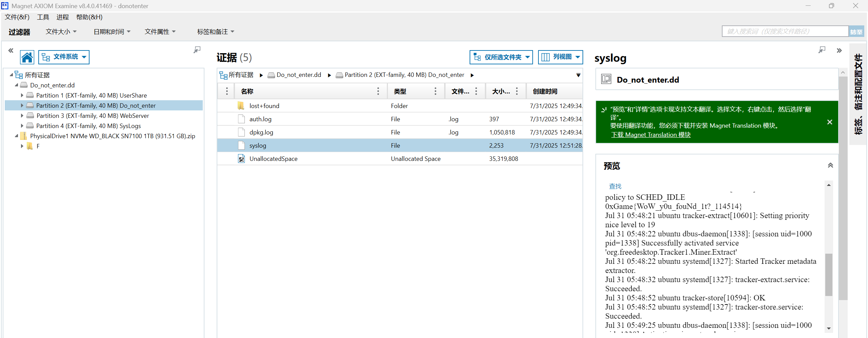Click the pin icon on the left panel

tap(197, 50)
